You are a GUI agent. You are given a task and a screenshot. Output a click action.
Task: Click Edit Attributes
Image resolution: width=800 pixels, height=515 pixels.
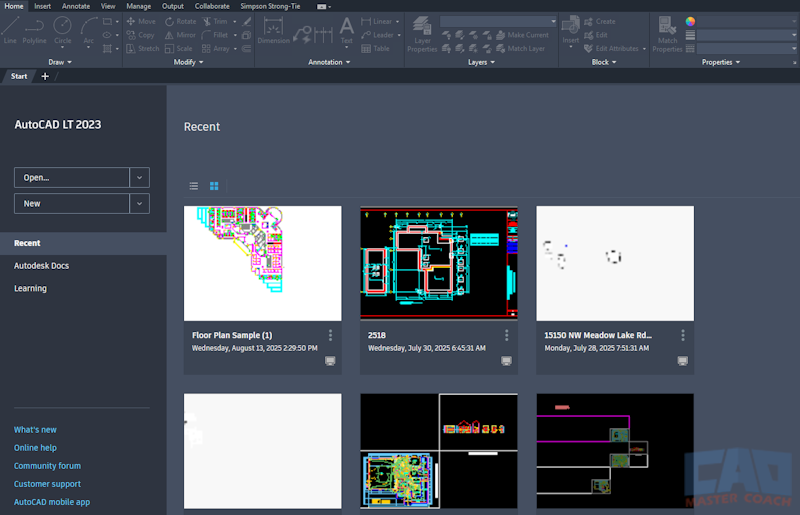pyautogui.click(x=611, y=48)
